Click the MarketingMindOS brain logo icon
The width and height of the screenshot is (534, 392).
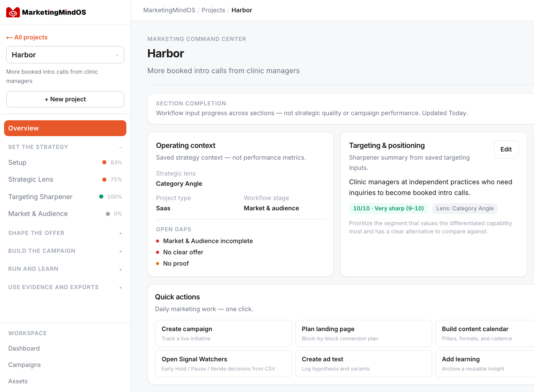click(x=13, y=12)
